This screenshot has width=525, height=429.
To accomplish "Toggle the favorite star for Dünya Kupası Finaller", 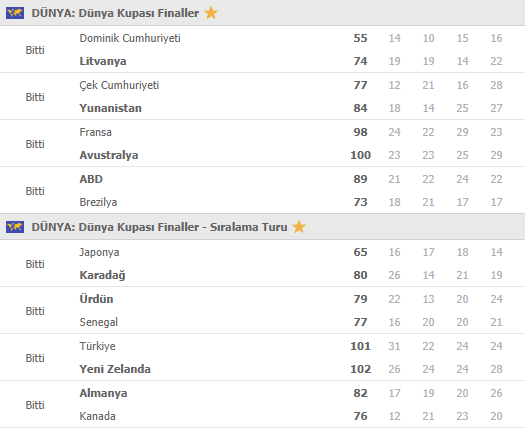I will (211, 13).
